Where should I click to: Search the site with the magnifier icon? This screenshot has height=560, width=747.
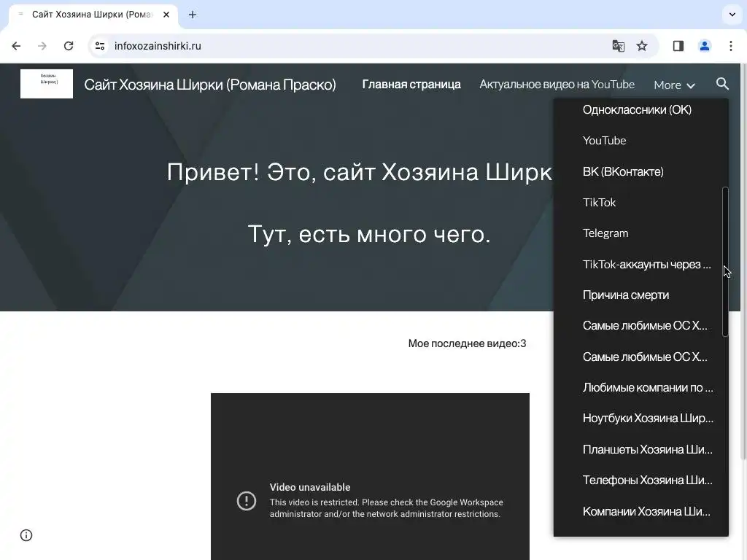coord(723,84)
